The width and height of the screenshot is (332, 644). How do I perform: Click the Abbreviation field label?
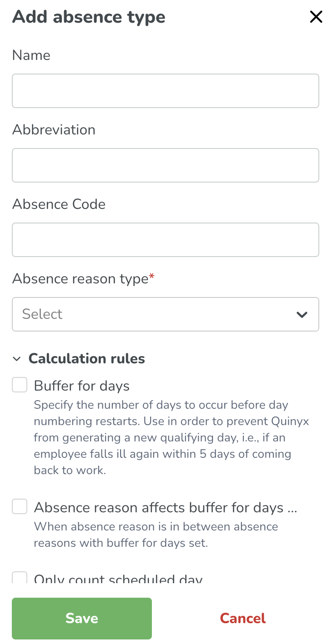click(x=54, y=129)
